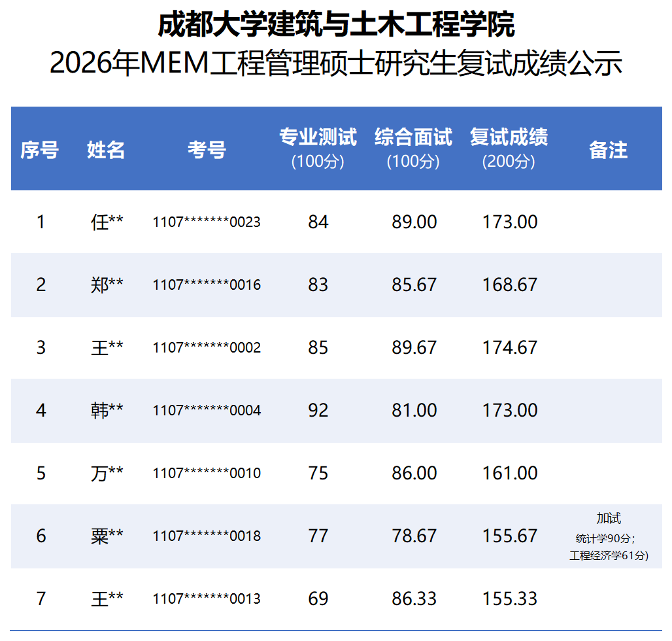The width and height of the screenshot is (672, 641).
Task: Click the 备注 column header
Action: pos(608,150)
